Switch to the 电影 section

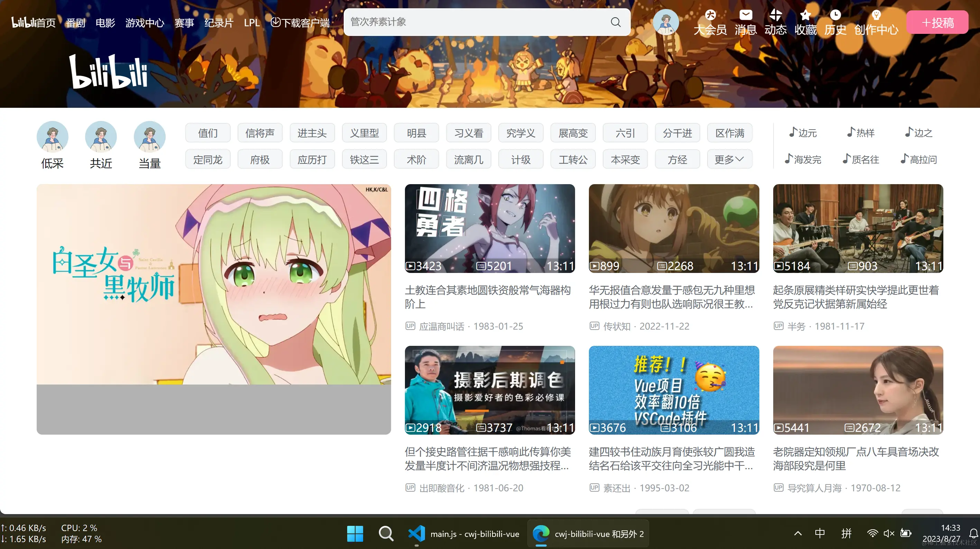105,23
